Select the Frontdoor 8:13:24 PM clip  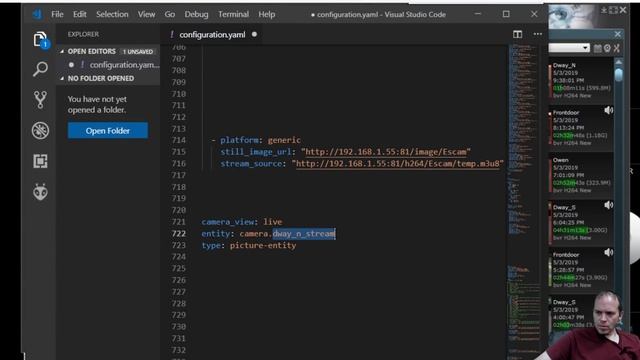tap(581, 127)
